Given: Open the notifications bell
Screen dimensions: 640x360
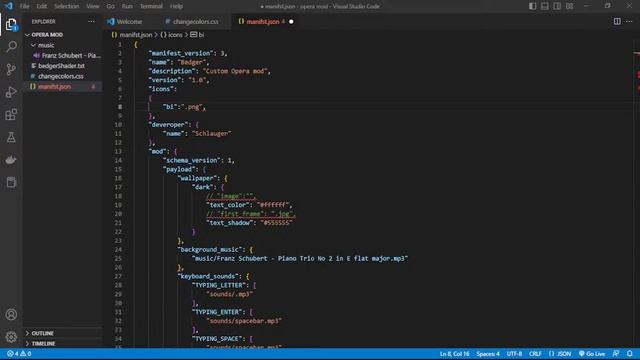Looking at the screenshot, I should click(x=630, y=353).
